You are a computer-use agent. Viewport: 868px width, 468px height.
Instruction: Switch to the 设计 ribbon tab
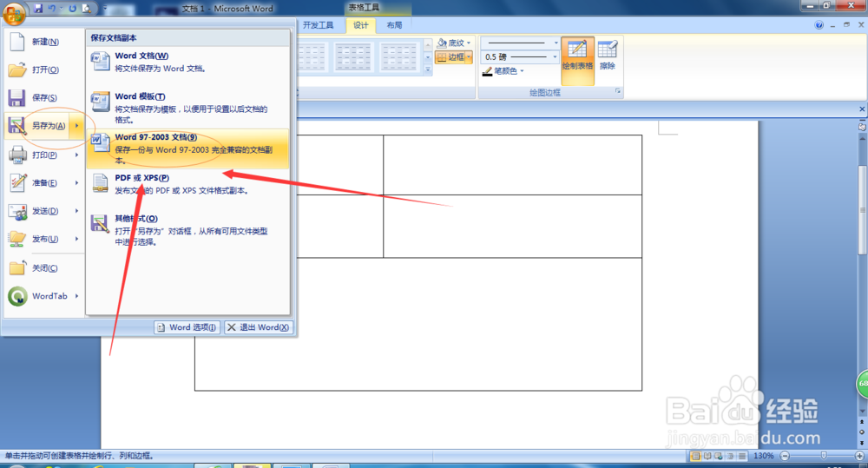click(x=360, y=25)
